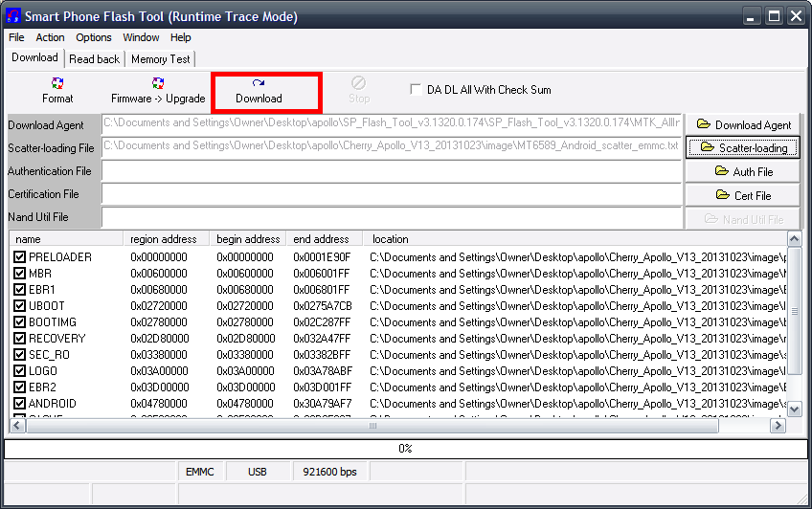Open the File menu

point(16,37)
